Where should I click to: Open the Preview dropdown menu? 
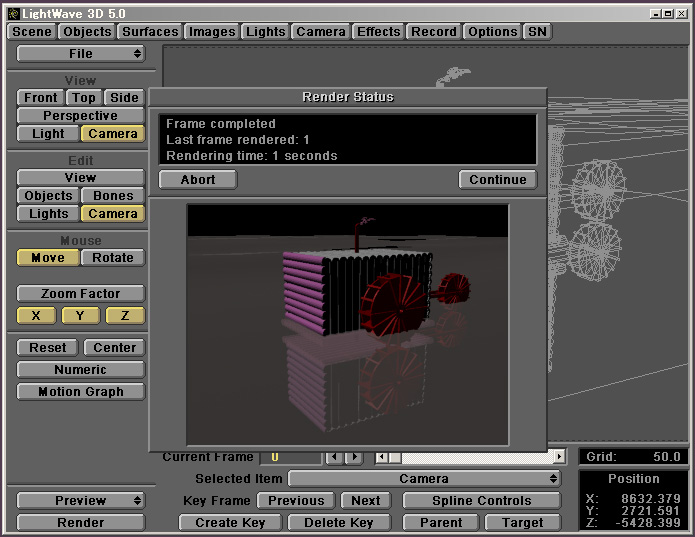[x=81, y=501]
